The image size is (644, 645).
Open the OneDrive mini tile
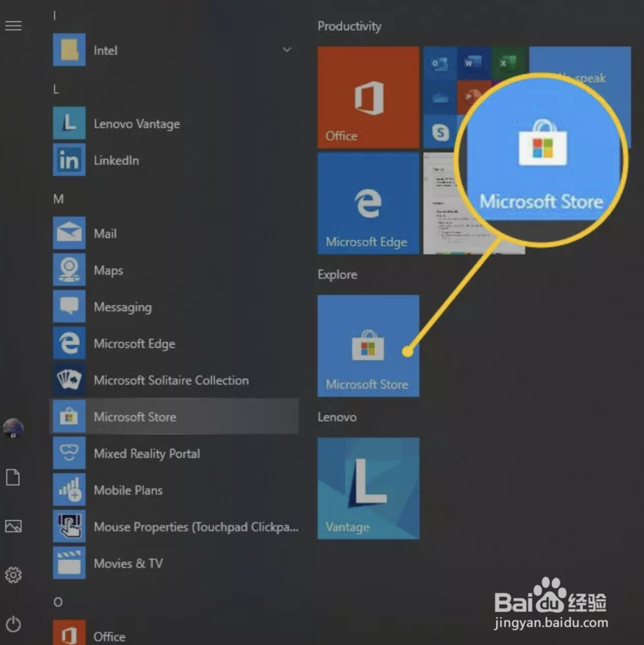(x=440, y=97)
